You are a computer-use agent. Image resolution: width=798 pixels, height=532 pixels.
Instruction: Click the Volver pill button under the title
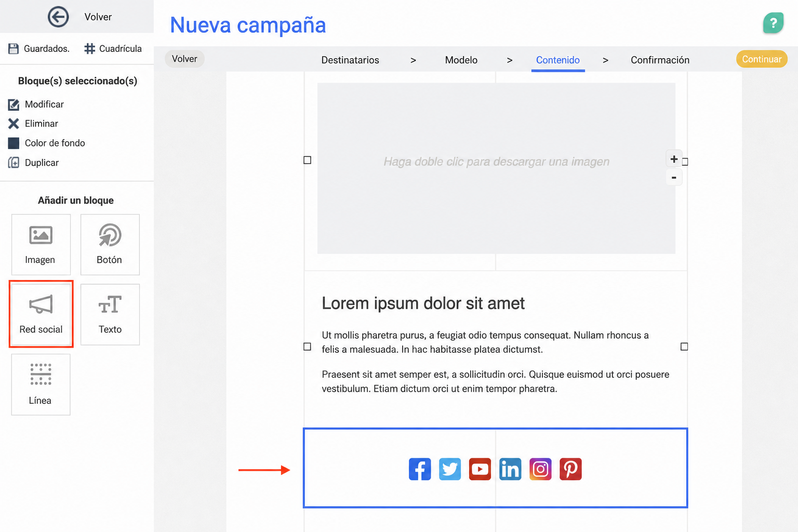click(x=184, y=59)
